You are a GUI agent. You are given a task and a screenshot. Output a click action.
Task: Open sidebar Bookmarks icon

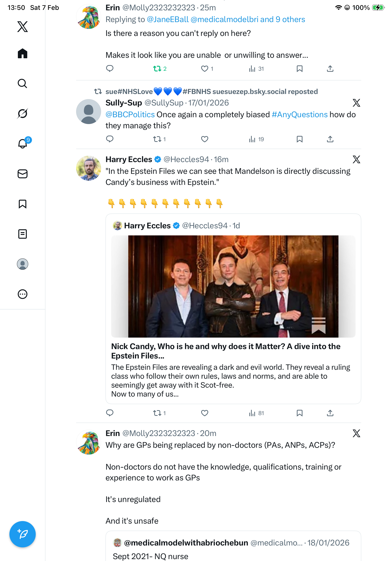point(23,204)
